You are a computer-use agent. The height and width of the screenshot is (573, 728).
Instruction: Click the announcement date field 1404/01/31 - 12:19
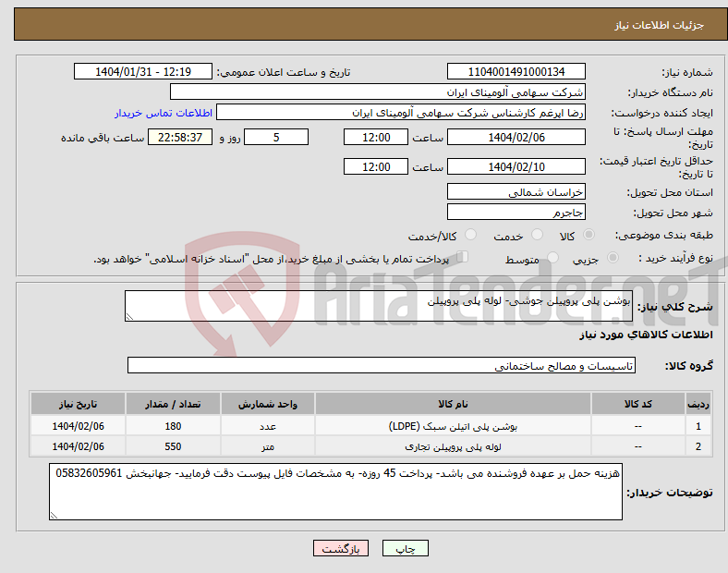tap(143, 71)
